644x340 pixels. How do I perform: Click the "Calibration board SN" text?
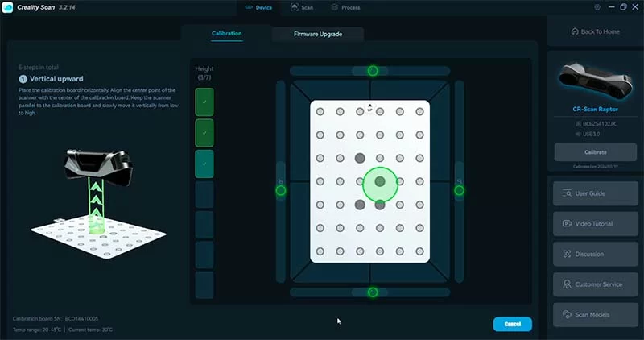(56, 318)
